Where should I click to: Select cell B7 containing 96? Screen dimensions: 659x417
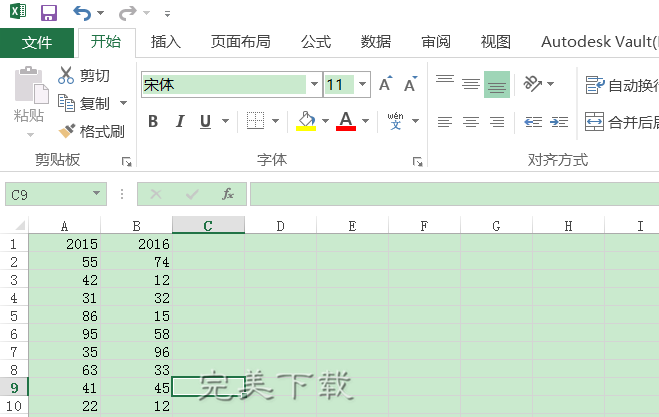(137, 352)
